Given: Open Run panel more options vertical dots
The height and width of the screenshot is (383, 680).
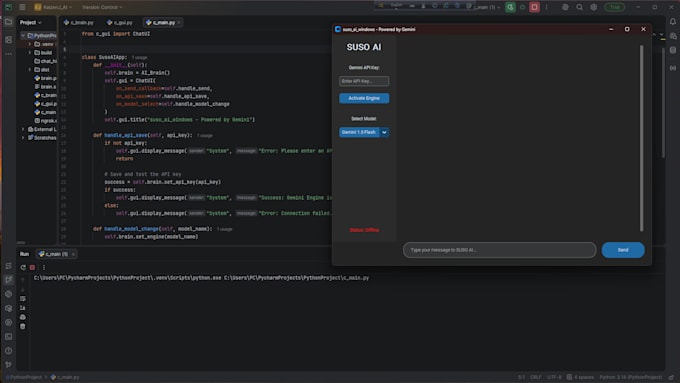Looking at the screenshot, I should [x=44, y=267].
